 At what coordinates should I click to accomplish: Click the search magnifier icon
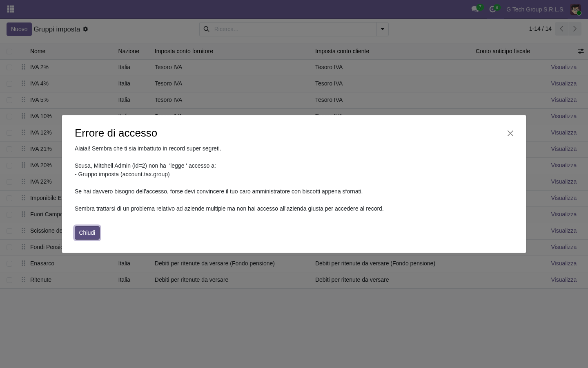206,29
